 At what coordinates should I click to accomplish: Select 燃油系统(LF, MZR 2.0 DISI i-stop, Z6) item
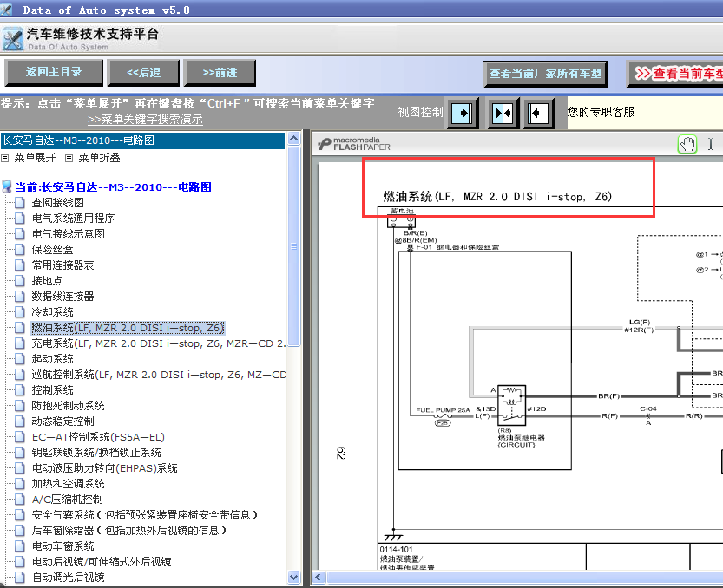(128, 328)
